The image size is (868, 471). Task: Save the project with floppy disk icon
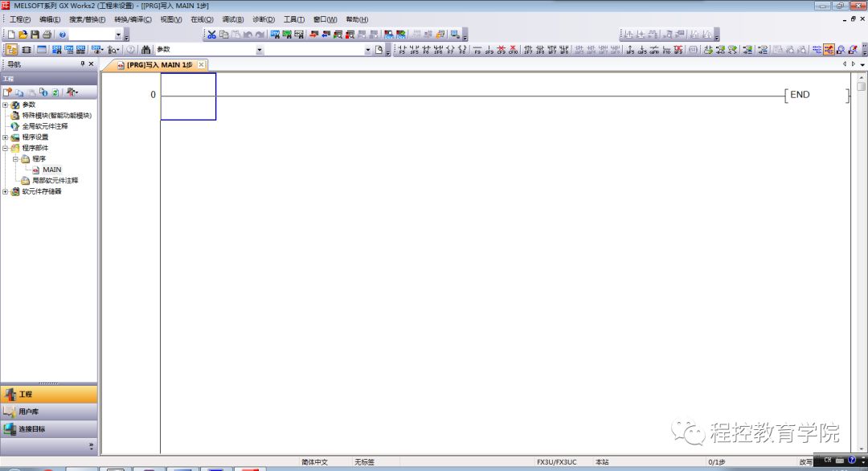coord(35,35)
